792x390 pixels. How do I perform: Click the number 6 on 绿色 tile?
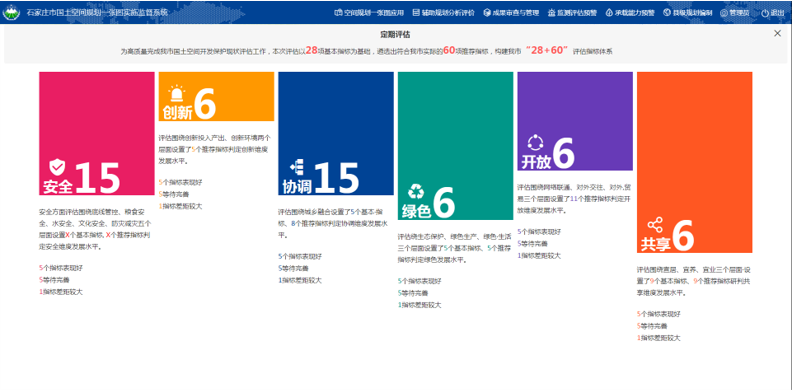pyautogui.click(x=444, y=202)
